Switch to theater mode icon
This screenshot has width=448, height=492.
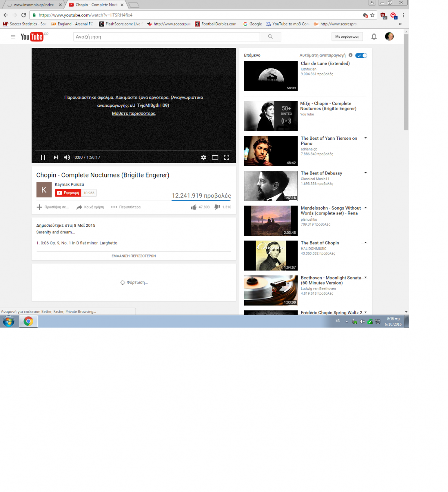point(215,157)
